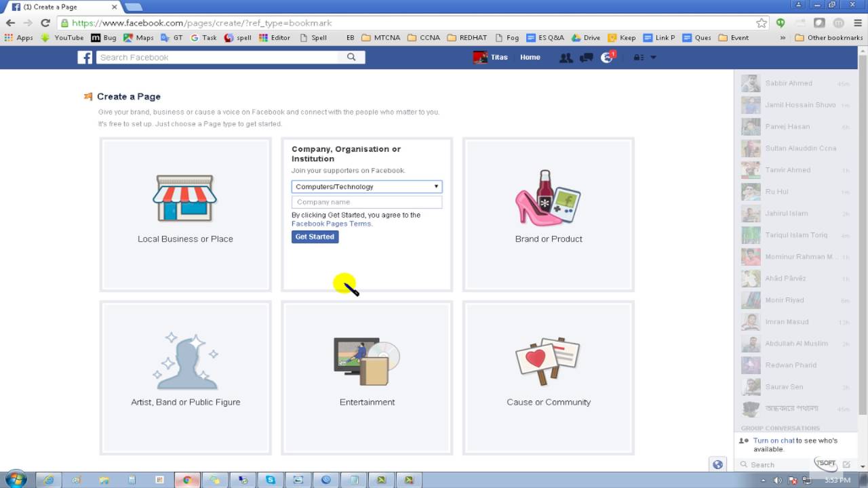
Task: Select the Cause or Community card
Action: pos(549,378)
